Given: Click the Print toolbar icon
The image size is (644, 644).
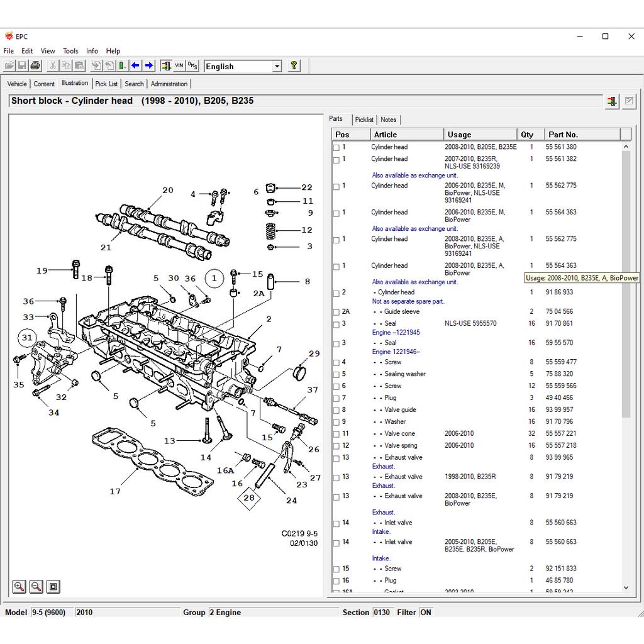Looking at the screenshot, I should point(35,65).
